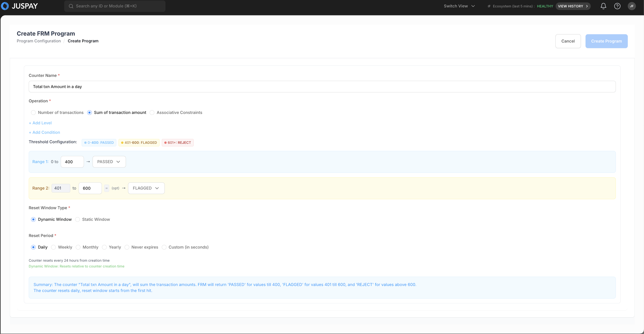Click the Summary text box

tap(322, 288)
